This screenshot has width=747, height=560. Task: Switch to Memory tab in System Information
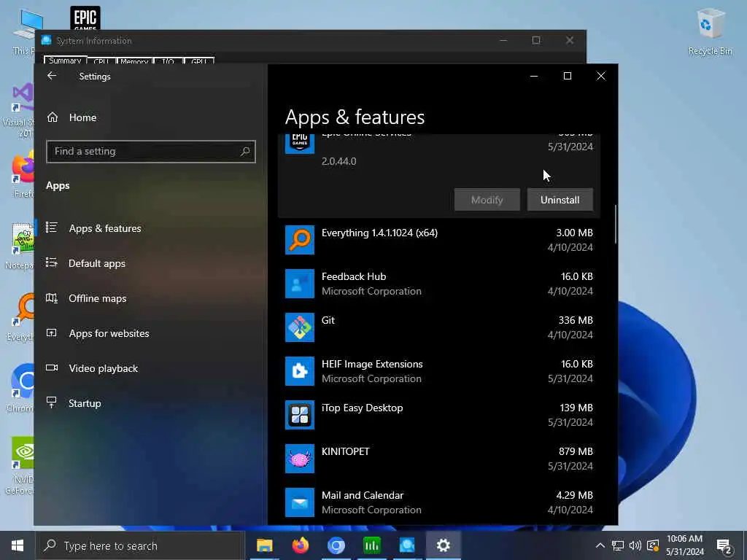pyautogui.click(x=134, y=61)
